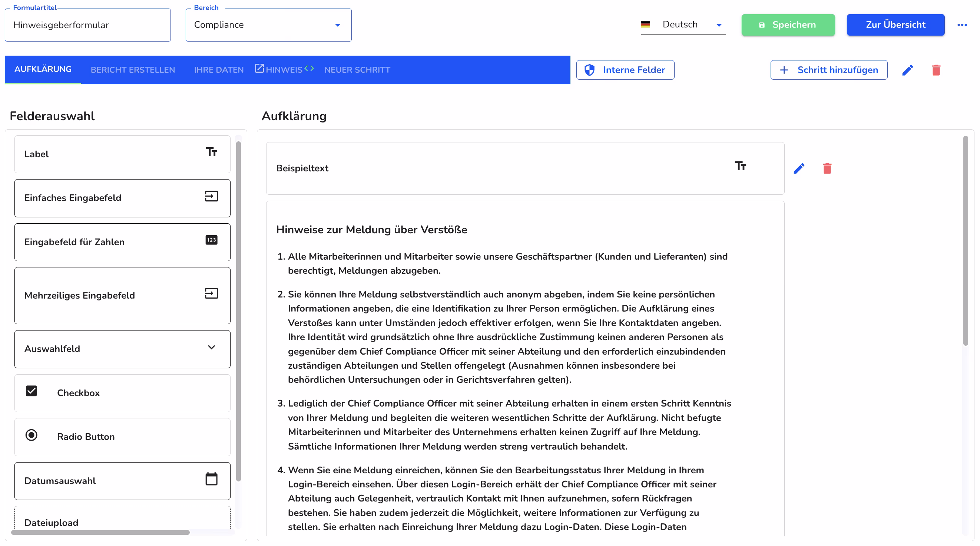
Task: Open the three-dots more options menu
Action: (x=962, y=25)
